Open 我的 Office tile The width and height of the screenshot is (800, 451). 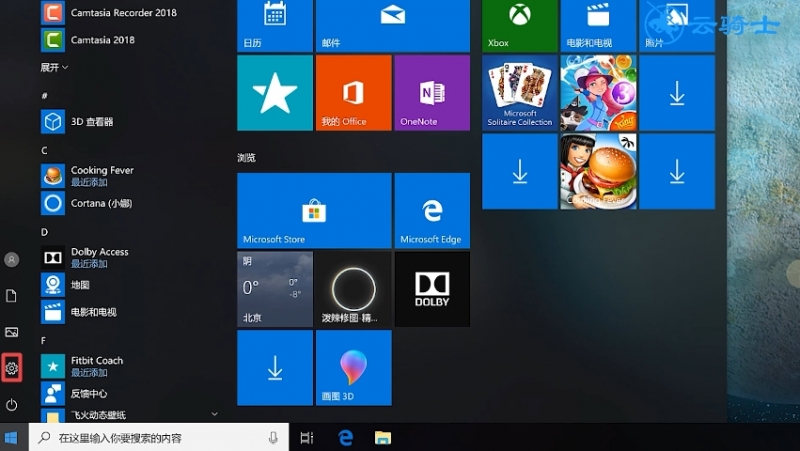click(x=354, y=93)
